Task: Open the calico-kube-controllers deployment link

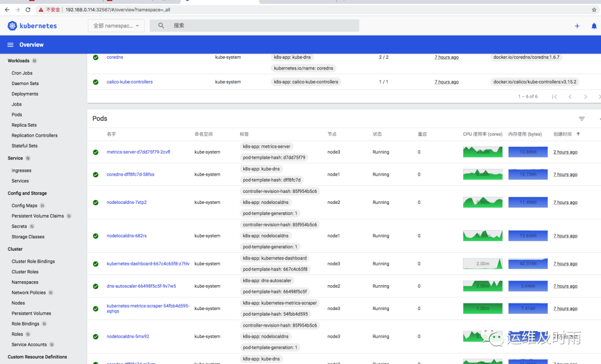Action: pos(130,82)
